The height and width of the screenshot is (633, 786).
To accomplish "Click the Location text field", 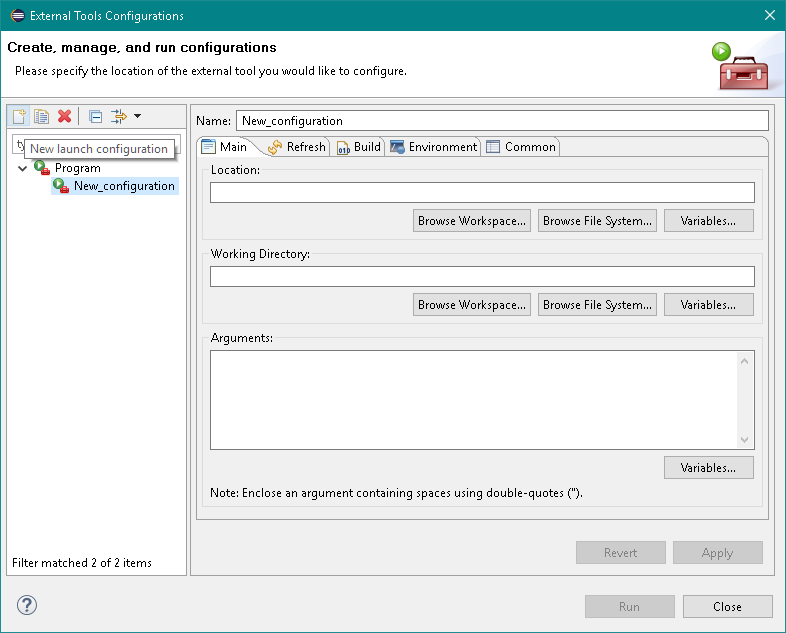I will (x=482, y=192).
